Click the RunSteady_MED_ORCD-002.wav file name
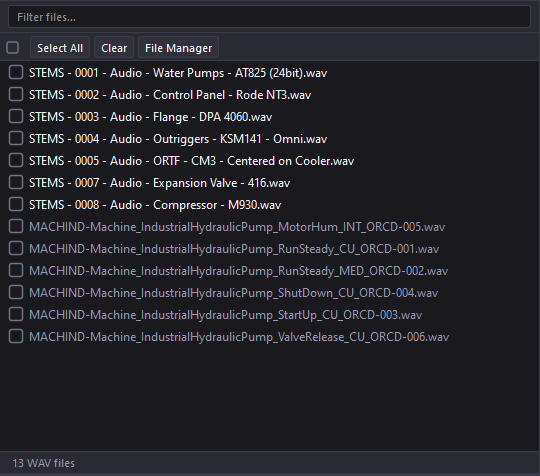Screen dimensions: 540x476 [x=238, y=271]
